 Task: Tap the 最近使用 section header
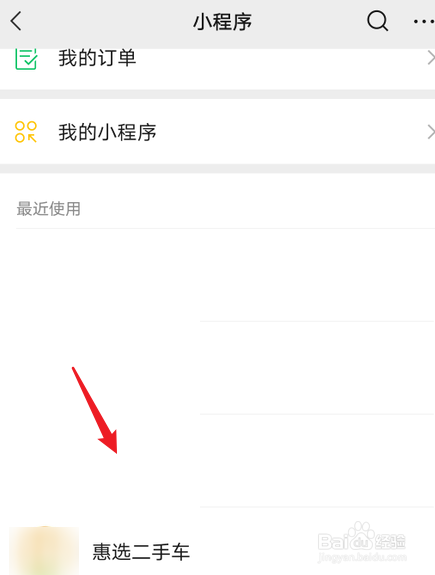point(48,209)
